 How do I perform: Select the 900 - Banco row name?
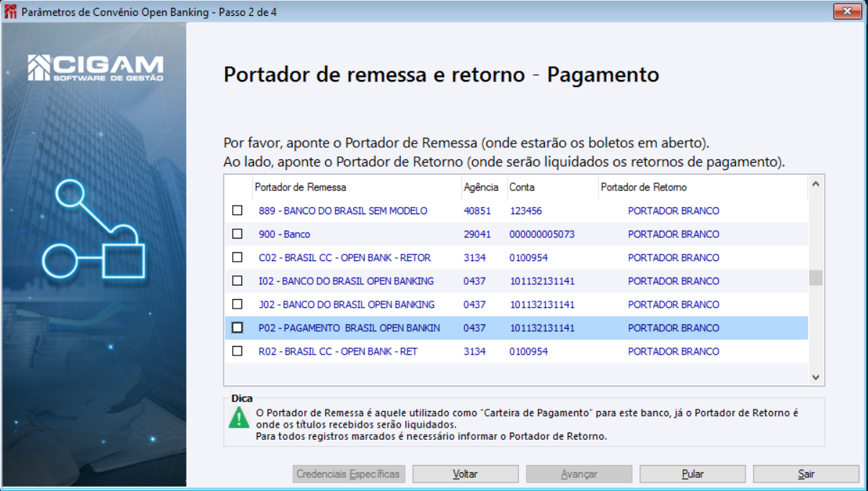click(284, 234)
